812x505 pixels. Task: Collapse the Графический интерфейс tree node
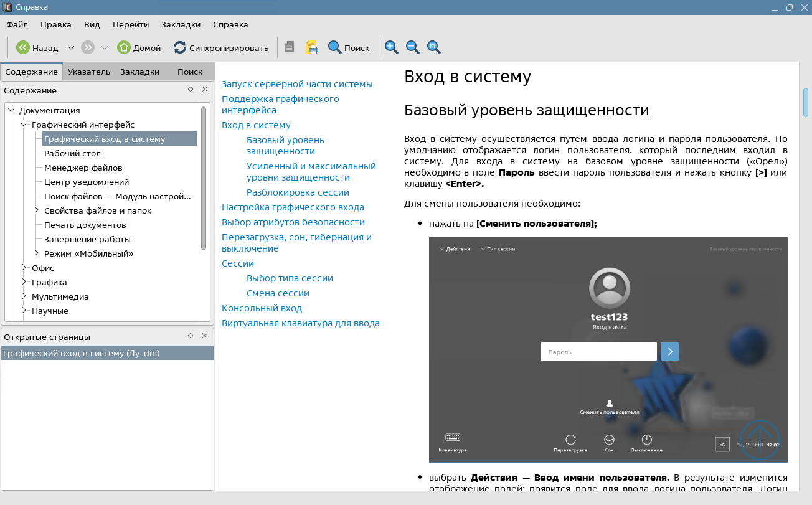[24, 125]
